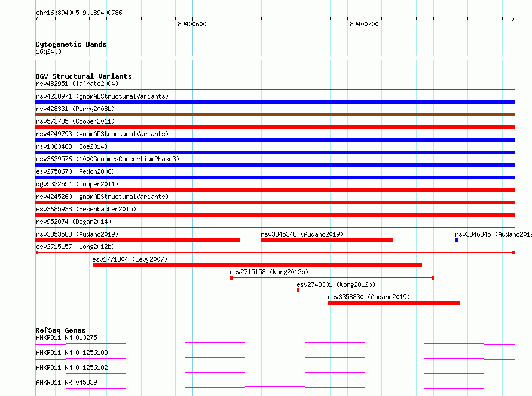Click the blue bar of nsv4249793

click(275, 140)
